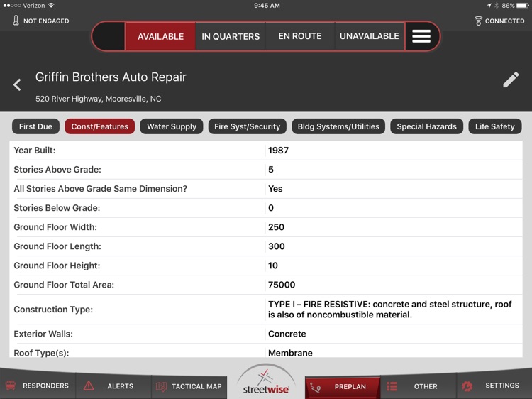Open the hamburger menu icon
This screenshot has height=399, width=532.
click(x=421, y=36)
